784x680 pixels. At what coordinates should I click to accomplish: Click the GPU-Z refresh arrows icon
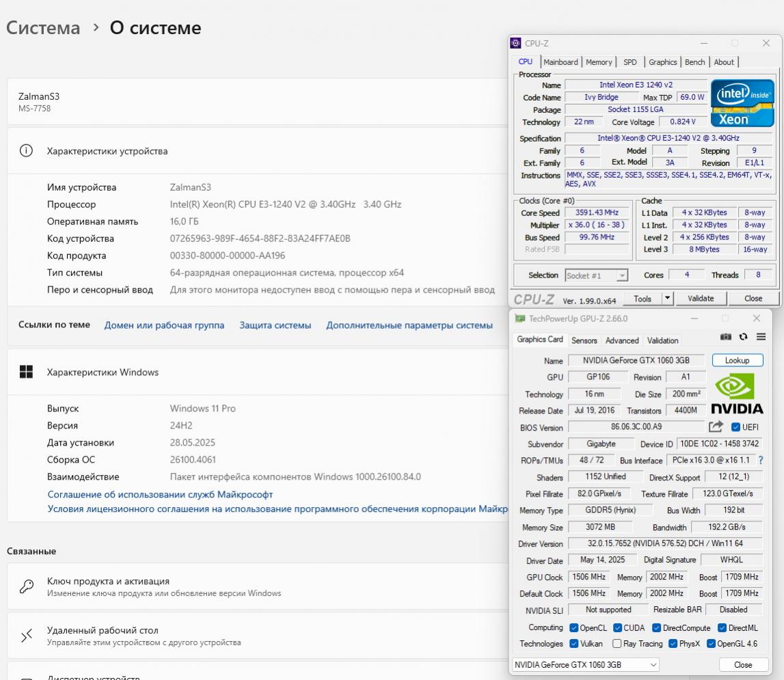point(743,337)
